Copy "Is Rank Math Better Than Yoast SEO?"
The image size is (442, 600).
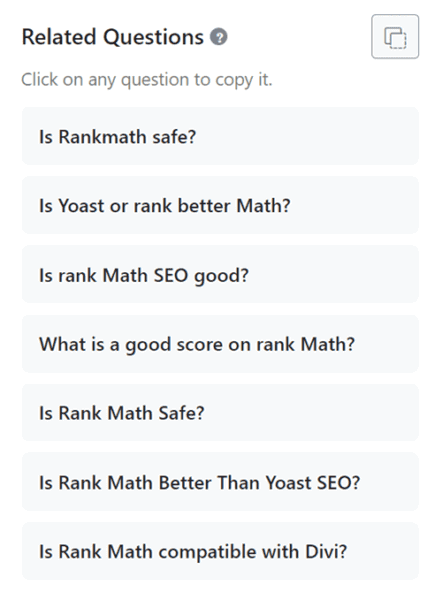(220, 482)
